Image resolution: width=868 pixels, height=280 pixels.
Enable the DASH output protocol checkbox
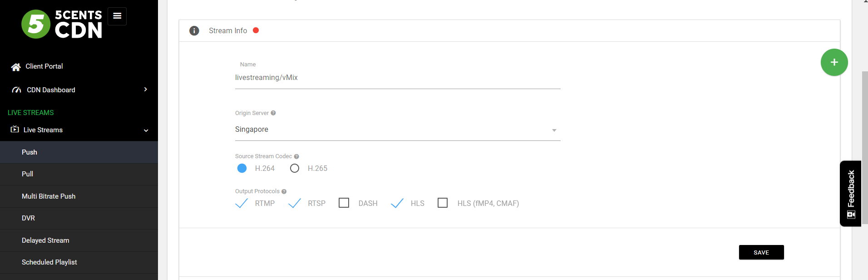pos(344,203)
